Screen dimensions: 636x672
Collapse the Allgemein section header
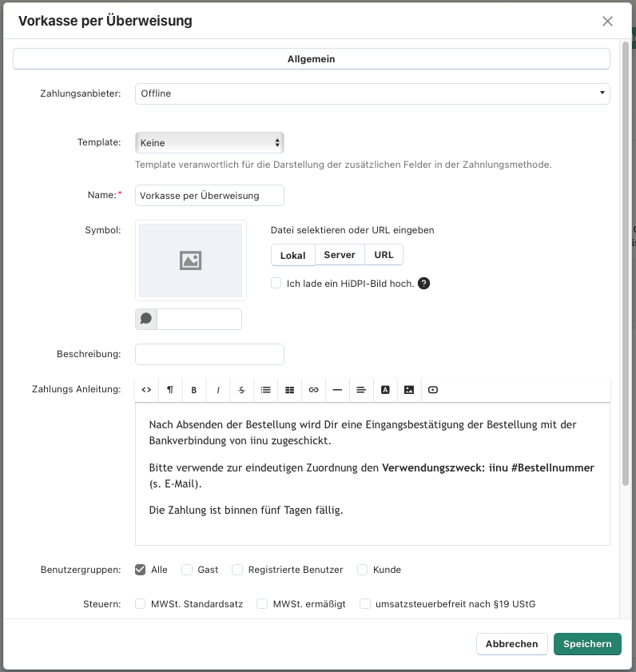(x=311, y=59)
